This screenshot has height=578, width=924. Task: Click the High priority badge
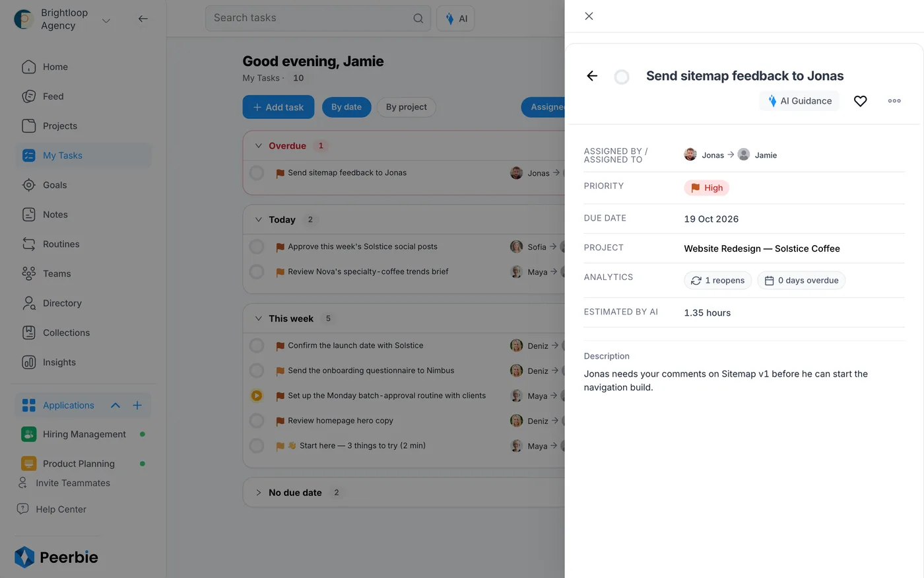click(706, 188)
